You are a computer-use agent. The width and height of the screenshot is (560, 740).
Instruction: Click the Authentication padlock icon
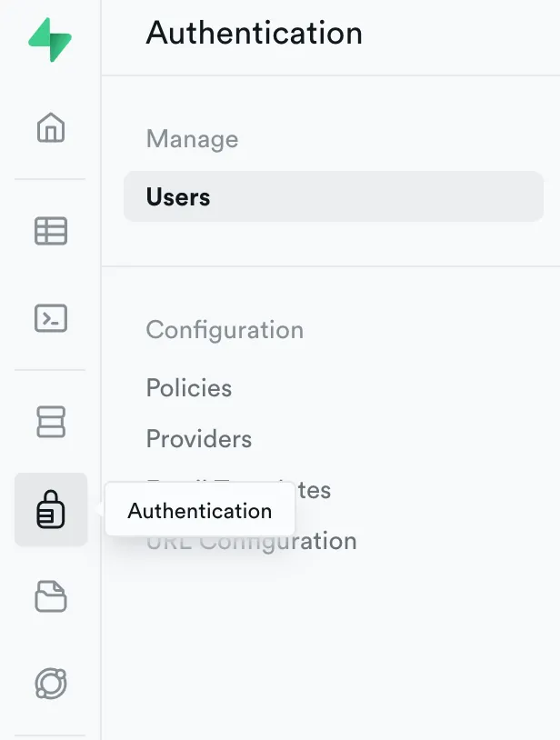tap(51, 510)
